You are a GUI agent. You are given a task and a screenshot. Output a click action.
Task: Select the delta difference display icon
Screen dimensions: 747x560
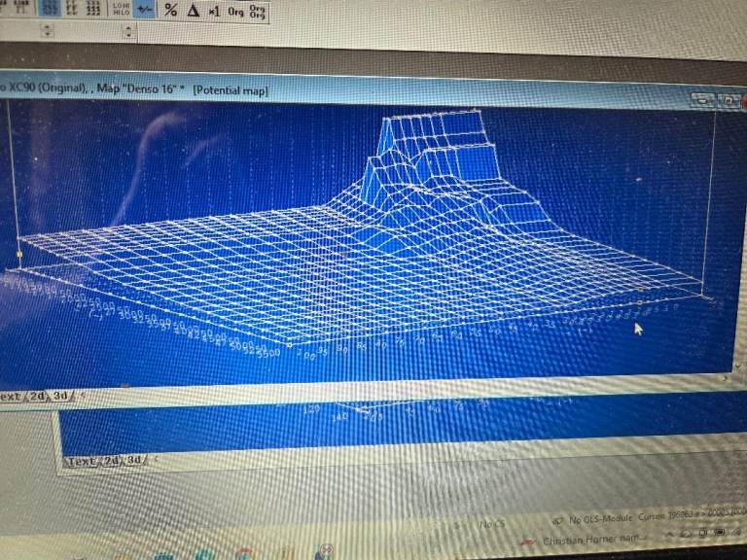[193, 11]
